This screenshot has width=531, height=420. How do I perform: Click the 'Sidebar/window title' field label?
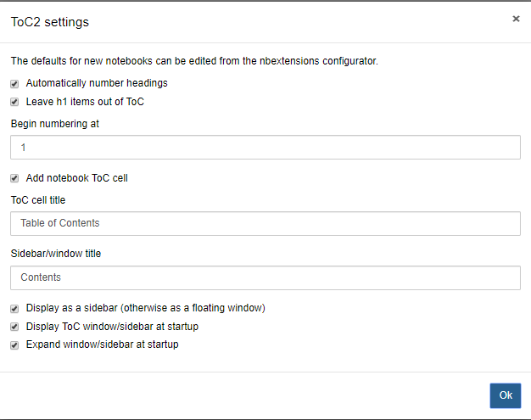(x=56, y=254)
